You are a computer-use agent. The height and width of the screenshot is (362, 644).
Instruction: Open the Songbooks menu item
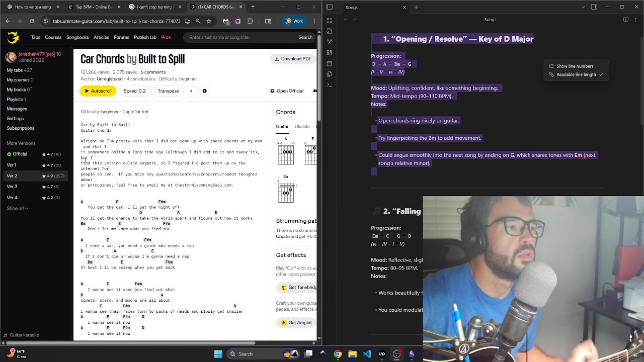tap(77, 37)
